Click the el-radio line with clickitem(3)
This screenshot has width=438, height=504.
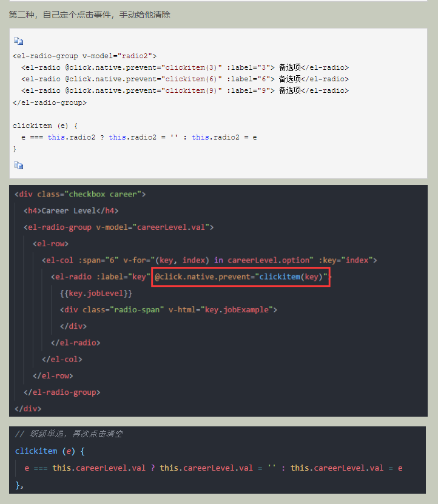pos(185,67)
